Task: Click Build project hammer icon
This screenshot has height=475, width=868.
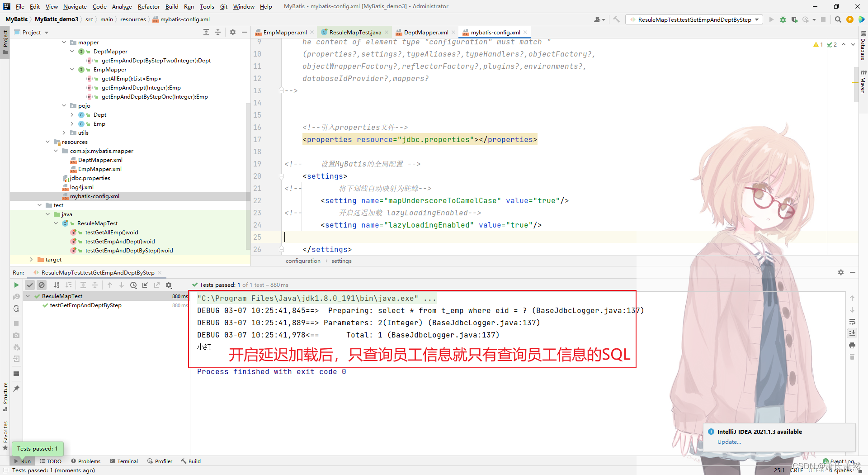Action: (x=616, y=19)
